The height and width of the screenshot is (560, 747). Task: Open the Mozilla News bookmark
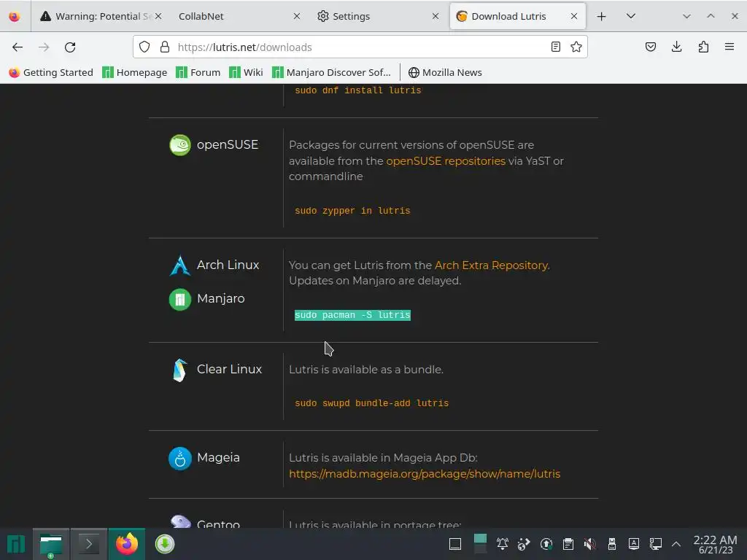coord(445,72)
